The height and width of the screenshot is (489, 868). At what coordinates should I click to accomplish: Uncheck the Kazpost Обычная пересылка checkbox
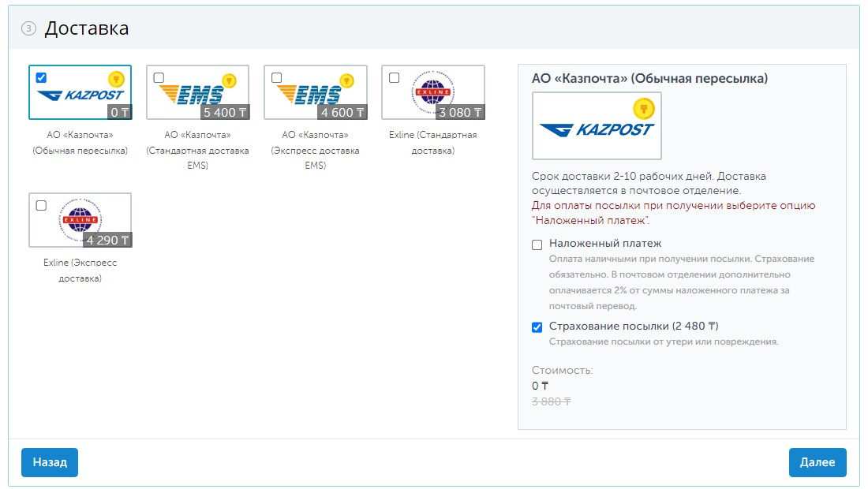[41, 77]
